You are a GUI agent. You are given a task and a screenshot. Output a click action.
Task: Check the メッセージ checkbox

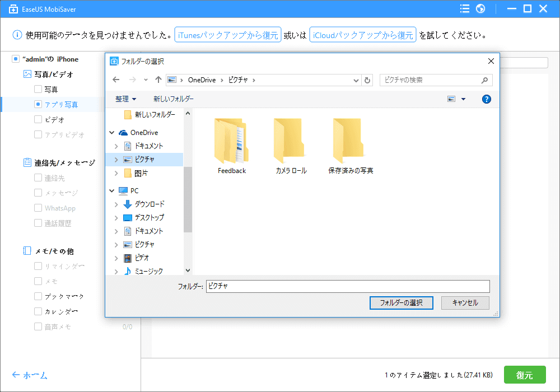[38, 193]
